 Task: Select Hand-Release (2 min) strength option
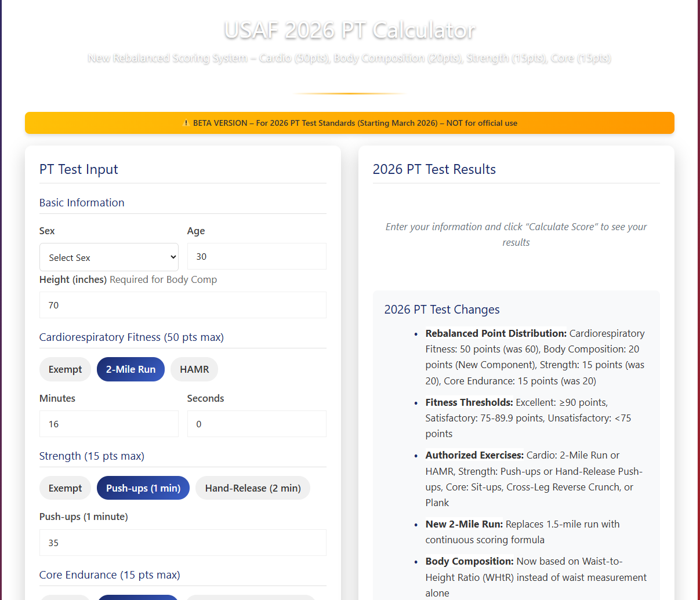[252, 488]
